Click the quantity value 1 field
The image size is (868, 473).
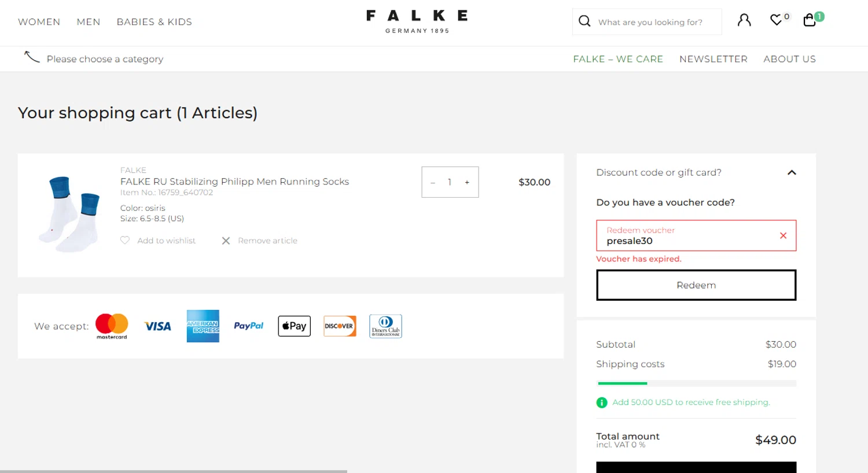point(450,183)
